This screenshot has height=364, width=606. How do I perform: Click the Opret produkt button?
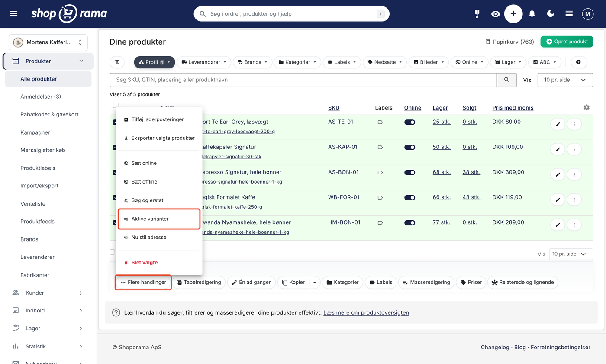pyautogui.click(x=567, y=42)
